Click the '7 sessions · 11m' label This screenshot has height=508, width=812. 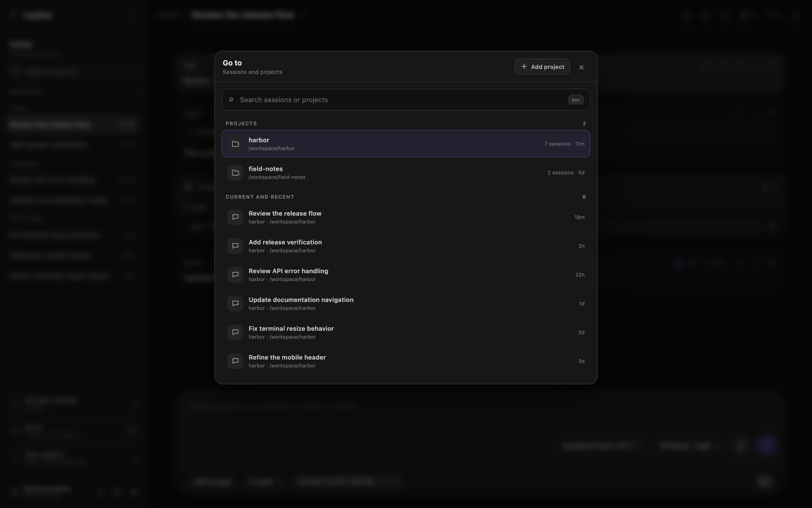click(564, 144)
